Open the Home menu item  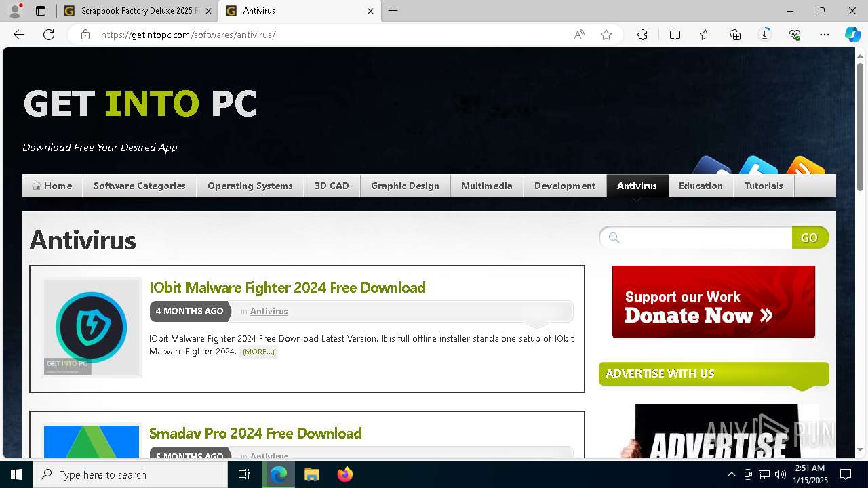[x=52, y=186]
